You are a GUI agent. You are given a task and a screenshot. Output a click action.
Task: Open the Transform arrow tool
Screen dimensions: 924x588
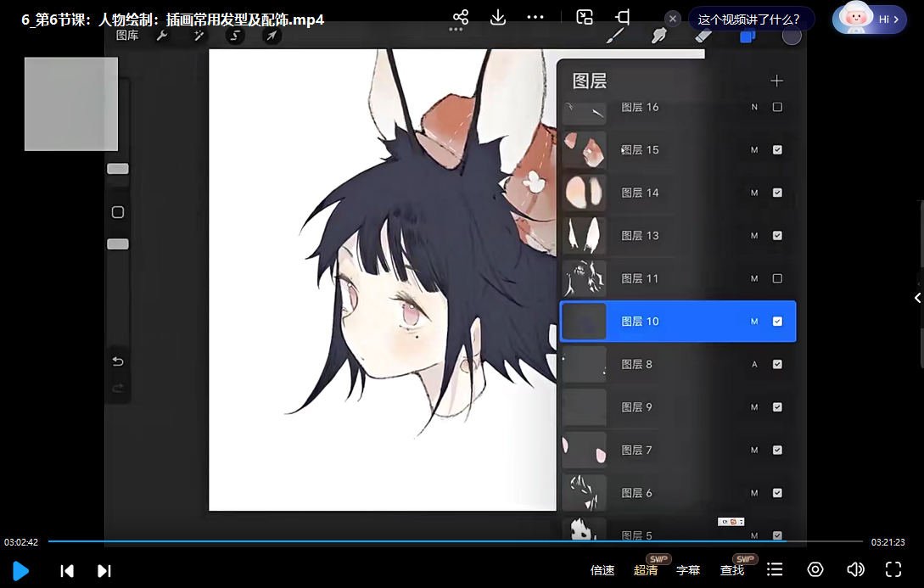(272, 36)
